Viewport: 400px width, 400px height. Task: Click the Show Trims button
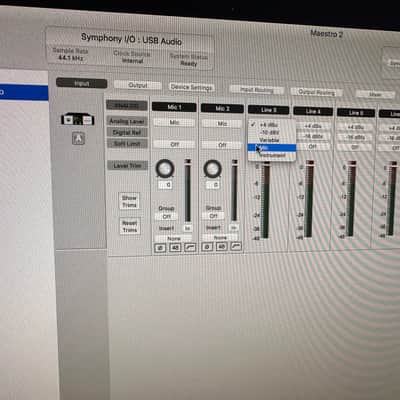coord(129,201)
